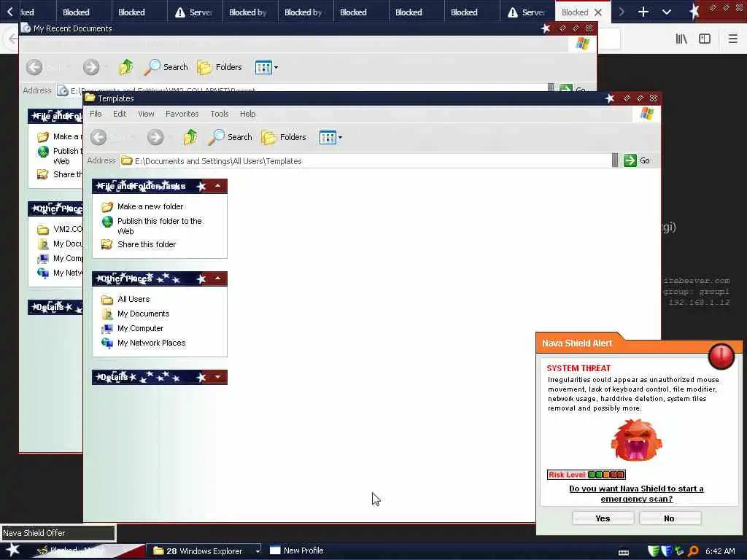The width and height of the screenshot is (747, 560).
Task: Open the Tools menu in Templates window
Action: coord(219,114)
